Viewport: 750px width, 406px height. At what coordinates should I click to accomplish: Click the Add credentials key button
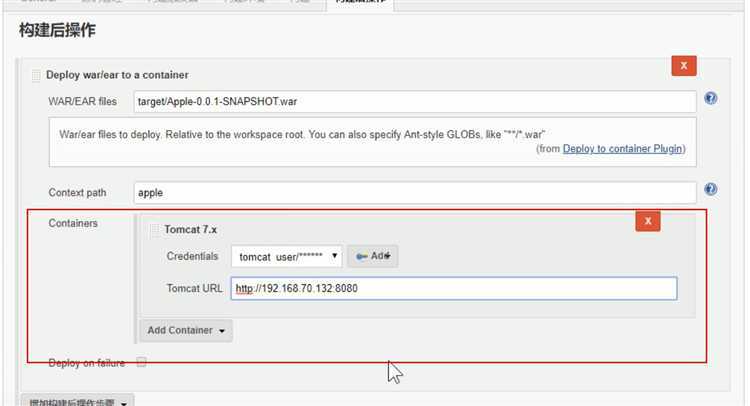[372, 256]
